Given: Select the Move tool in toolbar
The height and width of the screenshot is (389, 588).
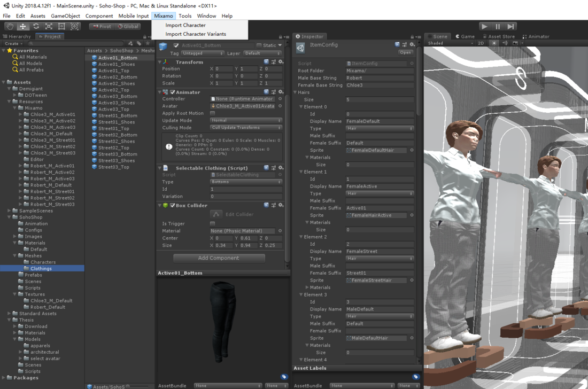Looking at the screenshot, I should pos(23,26).
